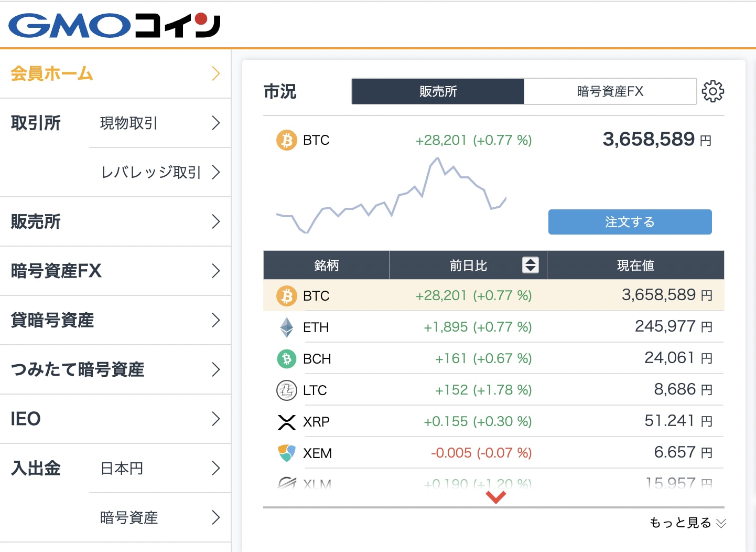The height and width of the screenshot is (552, 756).
Task: Select the XRP row ticker
Action: (316, 422)
